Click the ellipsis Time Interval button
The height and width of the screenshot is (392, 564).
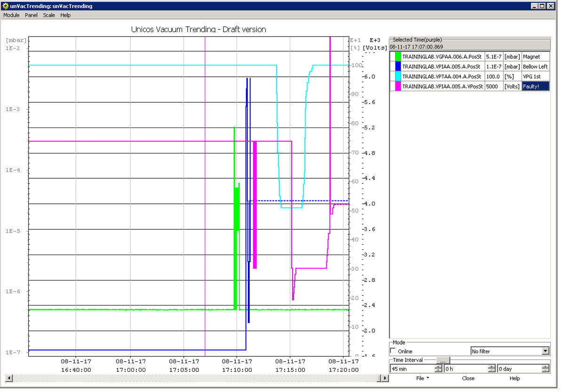pos(443,360)
